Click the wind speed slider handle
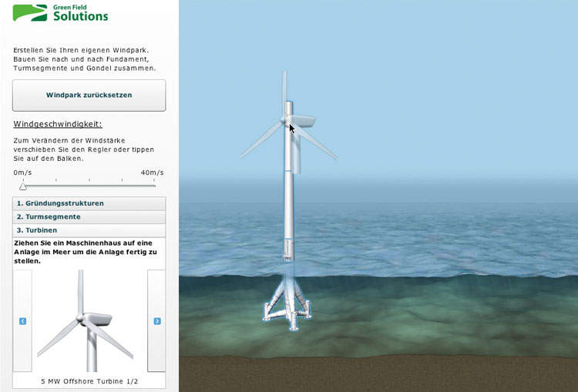 (x=23, y=186)
